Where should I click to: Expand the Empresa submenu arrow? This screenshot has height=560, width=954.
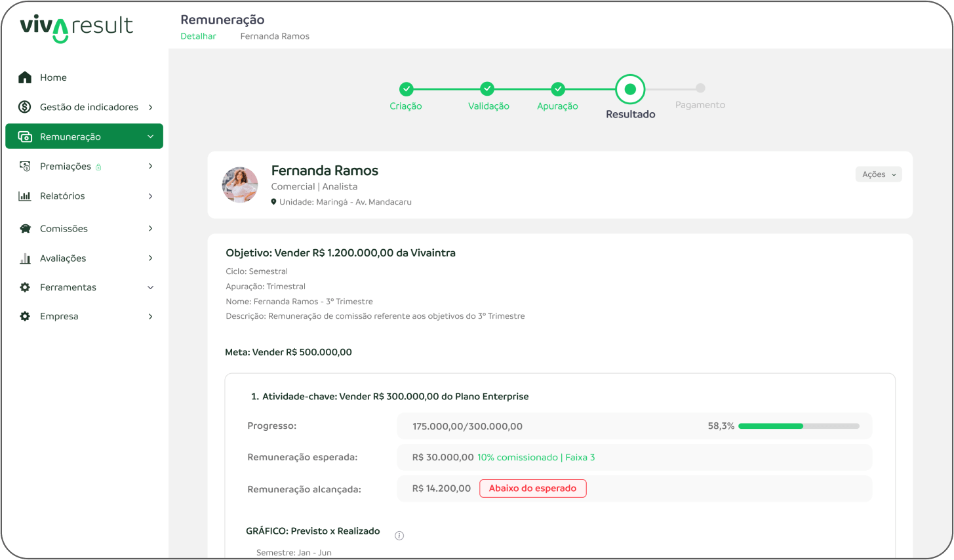151,317
